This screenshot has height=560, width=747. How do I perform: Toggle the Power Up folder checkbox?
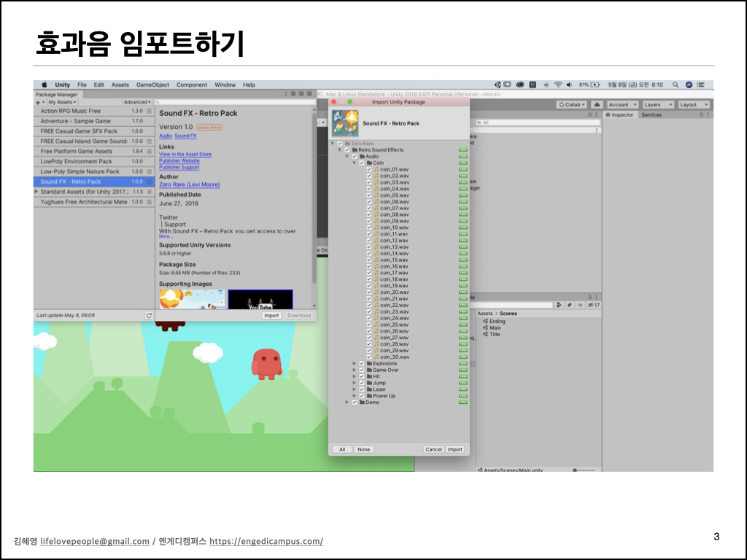[x=362, y=396]
